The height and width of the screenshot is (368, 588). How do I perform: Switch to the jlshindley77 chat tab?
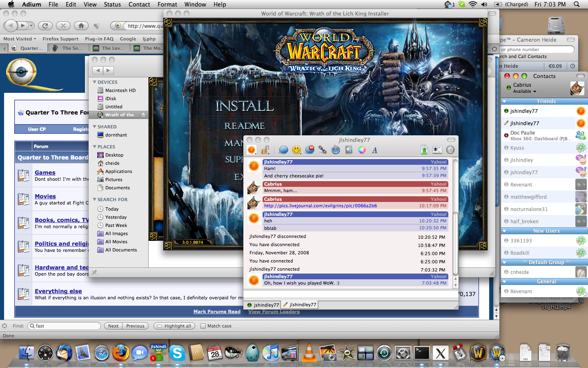click(x=300, y=305)
